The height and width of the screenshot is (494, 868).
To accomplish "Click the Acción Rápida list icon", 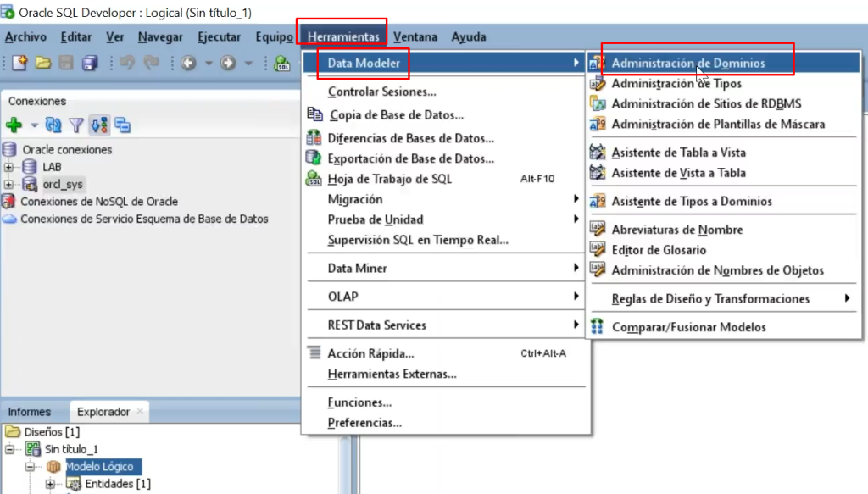I will (314, 352).
